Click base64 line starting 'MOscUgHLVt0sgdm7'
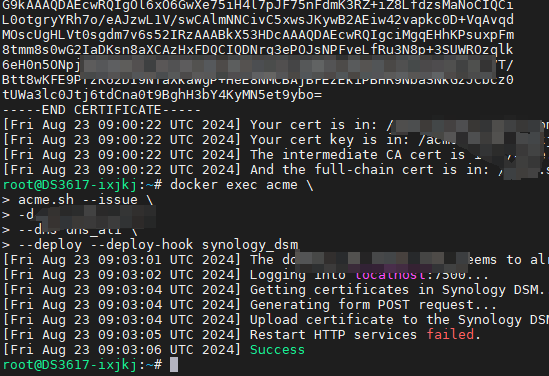This screenshot has width=549, height=376. pyautogui.click(x=258, y=35)
